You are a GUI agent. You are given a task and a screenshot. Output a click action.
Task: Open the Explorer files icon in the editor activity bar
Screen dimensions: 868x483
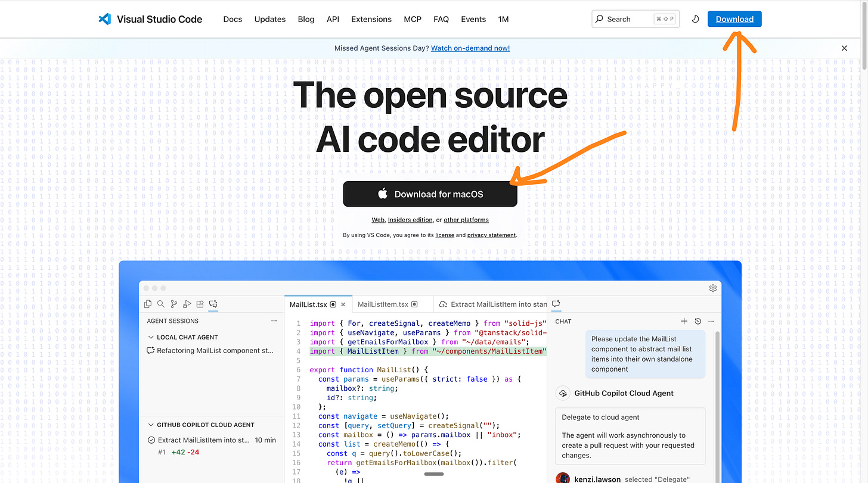pos(148,304)
